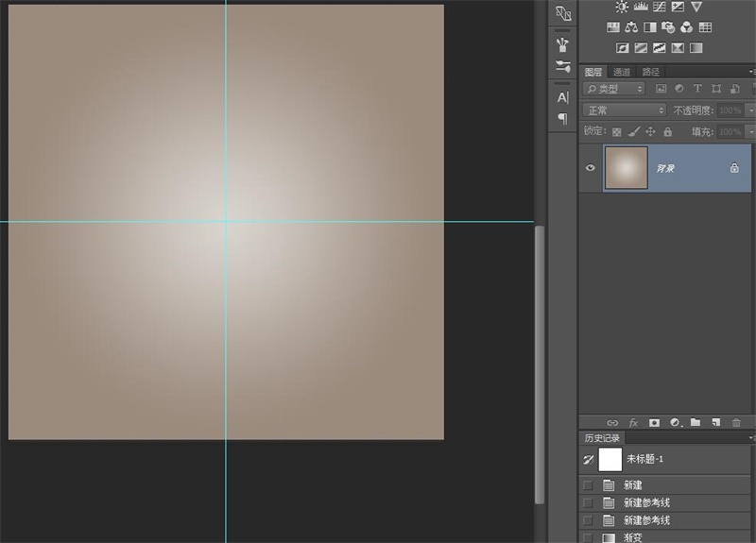Screen dimensions: 756x543
Task: Add a Black & White adjustment
Action: pyautogui.click(x=650, y=27)
